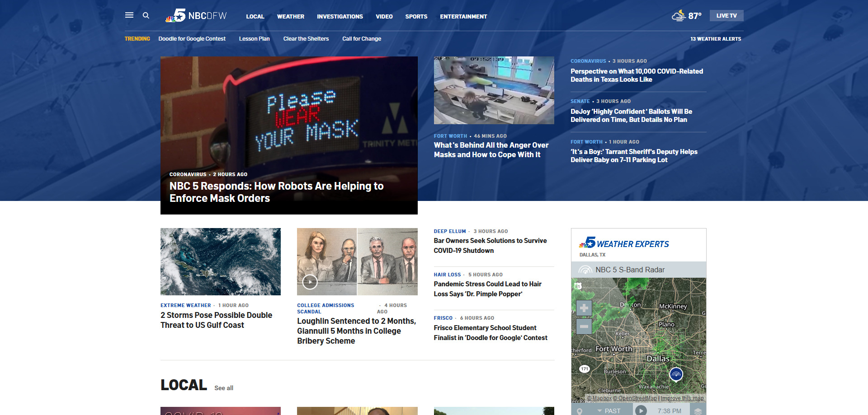The height and width of the screenshot is (415, 868).
Task: Open FORT WORTH tag above masks anger story
Action: point(450,136)
